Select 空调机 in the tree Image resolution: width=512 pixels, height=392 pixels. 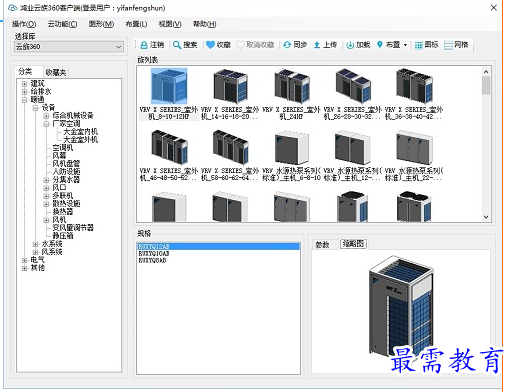pos(63,148)
